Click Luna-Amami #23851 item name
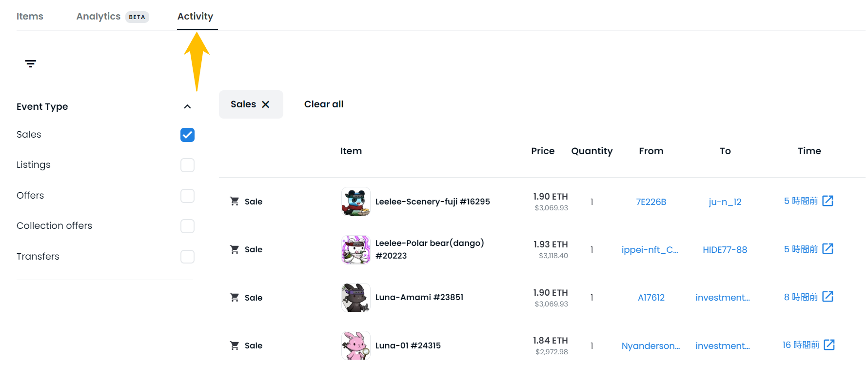 [x=419, y=297]
